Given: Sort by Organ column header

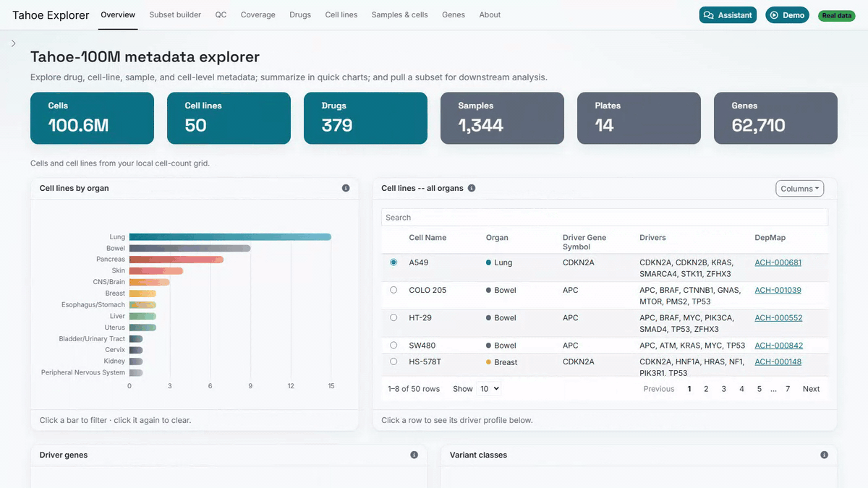Looking at the screenshot, I should coord(497,237).
